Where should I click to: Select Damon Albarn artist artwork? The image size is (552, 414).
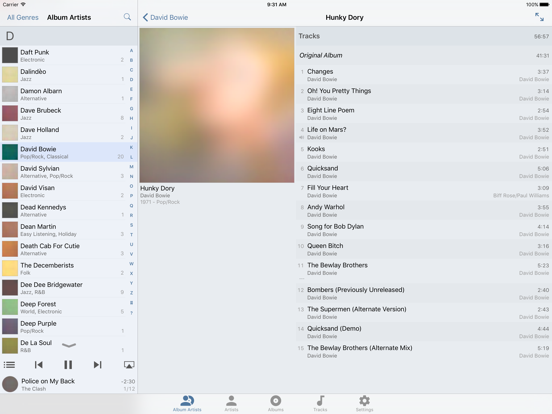coord(10,94)
